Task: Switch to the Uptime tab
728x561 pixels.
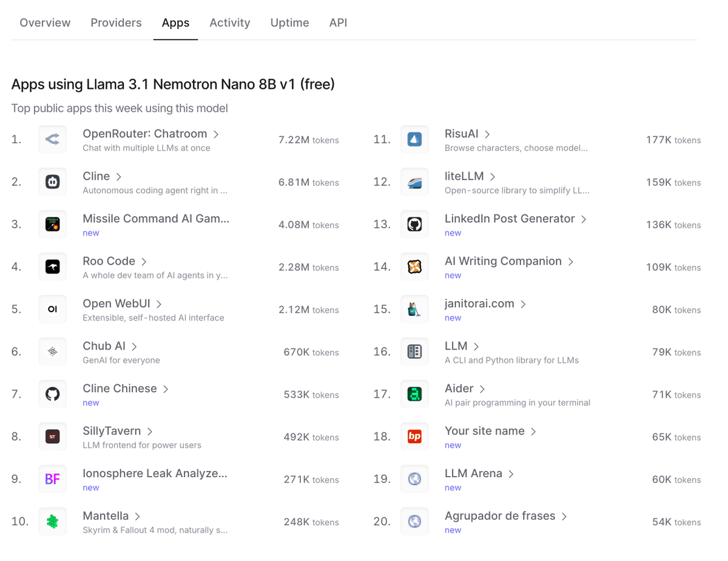Action: [x=289, y=22]
